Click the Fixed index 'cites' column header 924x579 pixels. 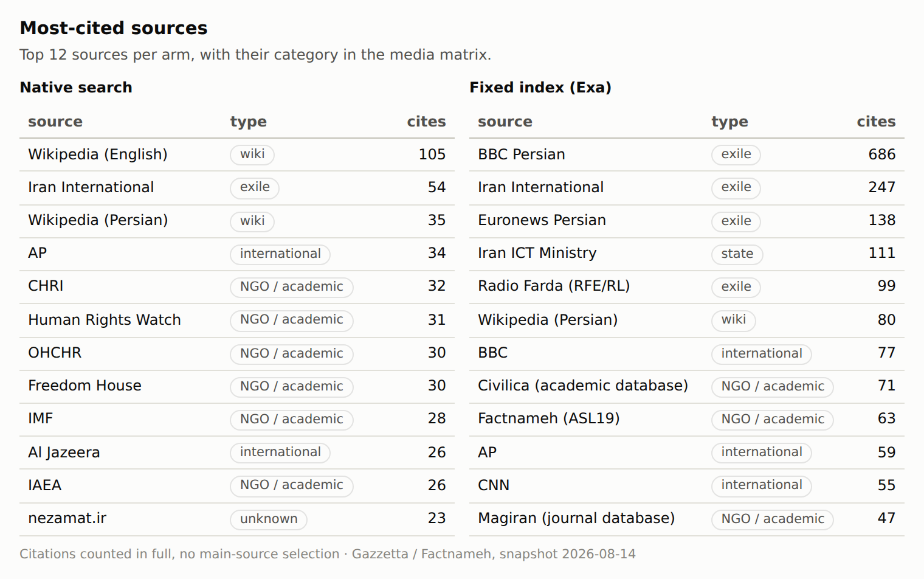[876, 122]
